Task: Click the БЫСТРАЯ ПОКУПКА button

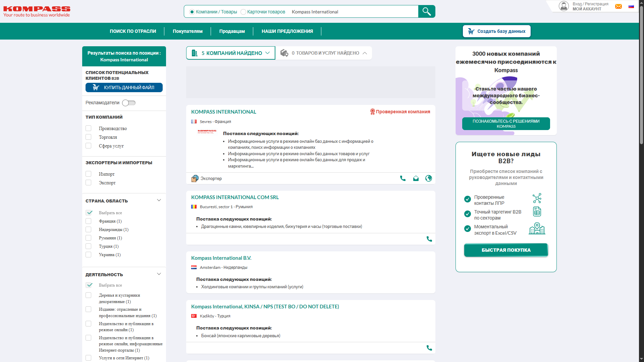Action: [x=506, y=250]
